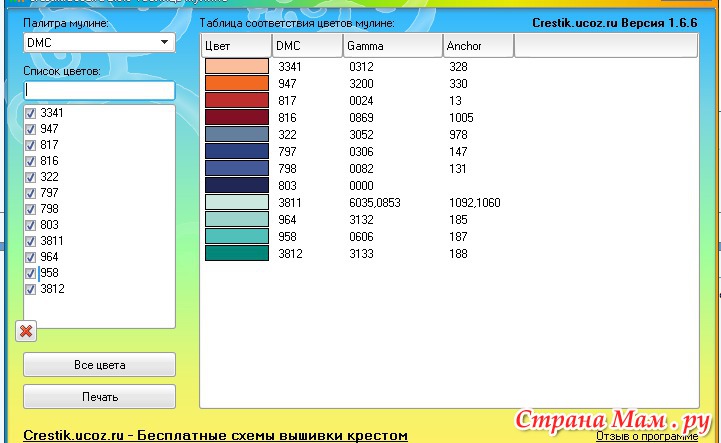Screen dimensions: 721x443
Task: Click Anchor value 978
Action: [x=458, y=135]
